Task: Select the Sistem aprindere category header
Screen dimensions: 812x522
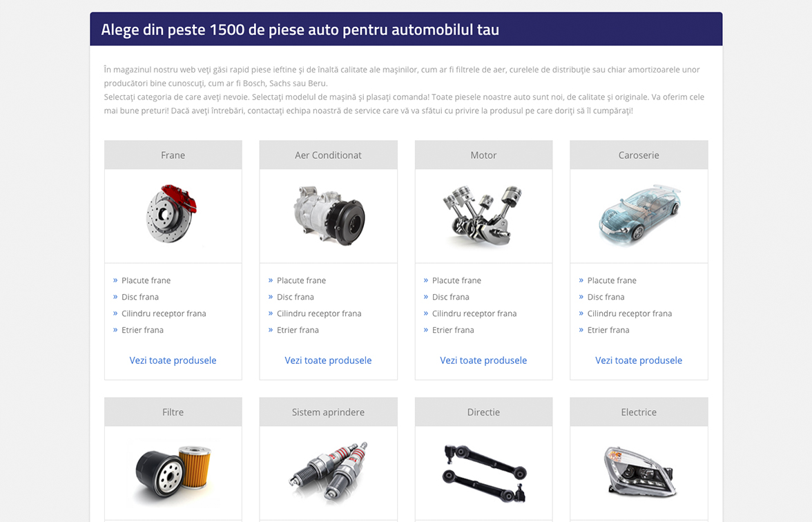Action: [x=329, y=412]
